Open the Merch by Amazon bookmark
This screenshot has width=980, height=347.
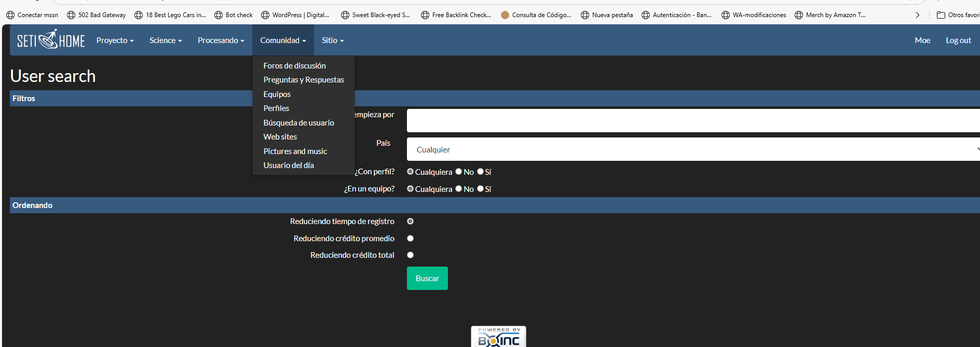point(831,15)
